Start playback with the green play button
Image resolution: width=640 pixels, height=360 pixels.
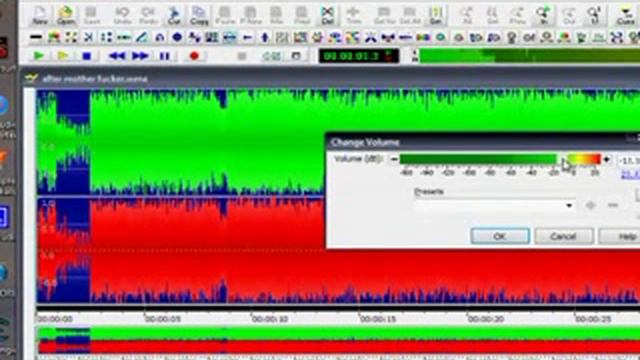[39, 56]
